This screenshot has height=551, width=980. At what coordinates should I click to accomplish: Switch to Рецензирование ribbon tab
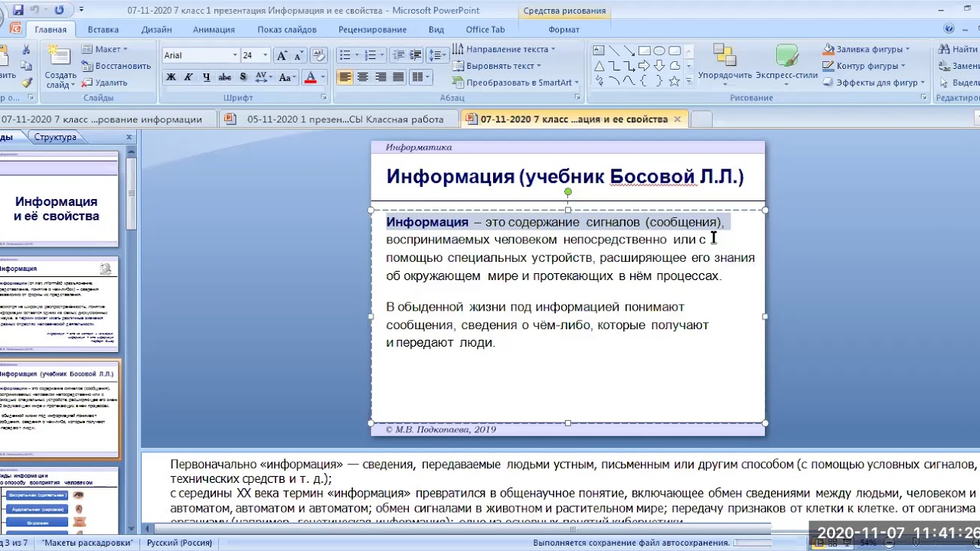(x=373, y=30)
